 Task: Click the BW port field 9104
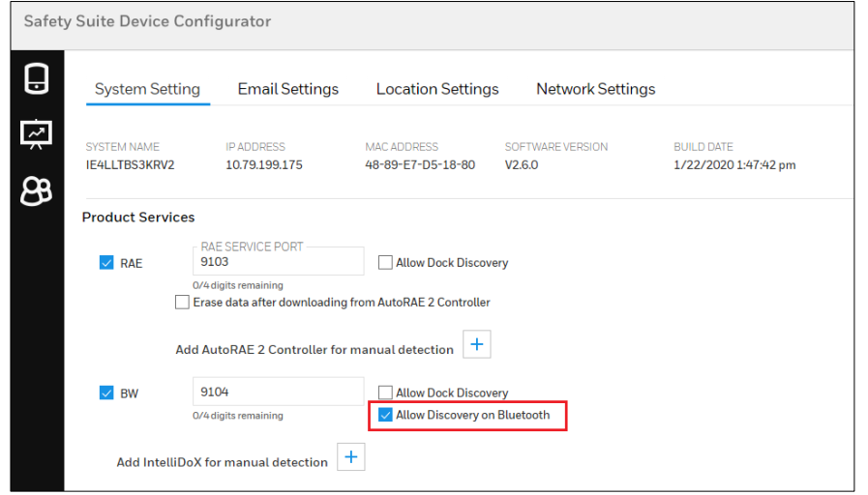278,393
